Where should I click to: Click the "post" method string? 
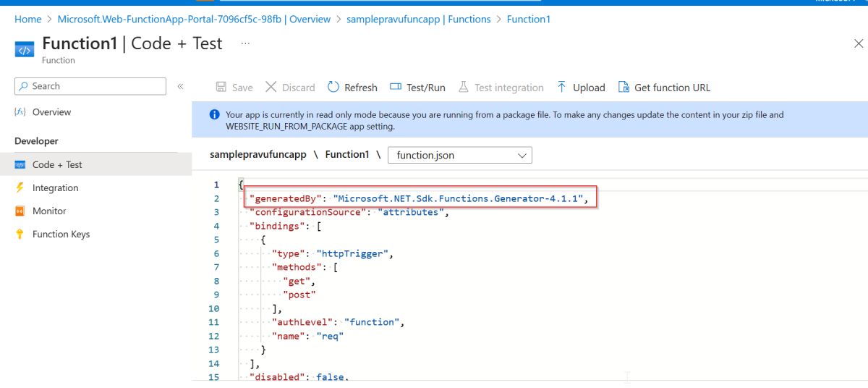point(300,295)
